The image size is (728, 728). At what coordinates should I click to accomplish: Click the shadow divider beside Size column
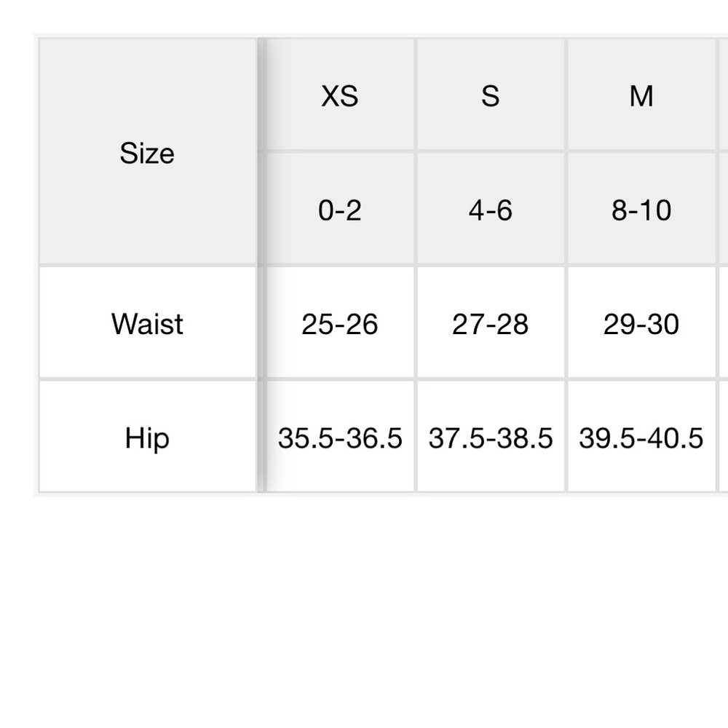261,265
